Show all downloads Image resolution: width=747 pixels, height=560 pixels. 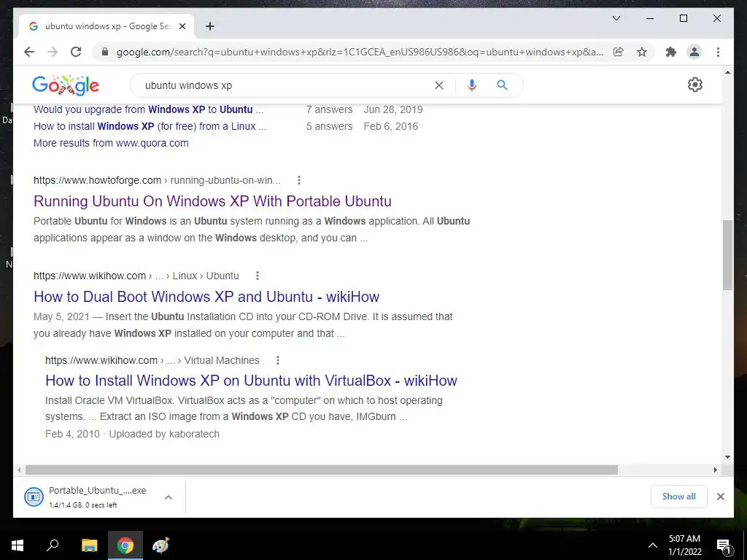click(x=679, y=497)
